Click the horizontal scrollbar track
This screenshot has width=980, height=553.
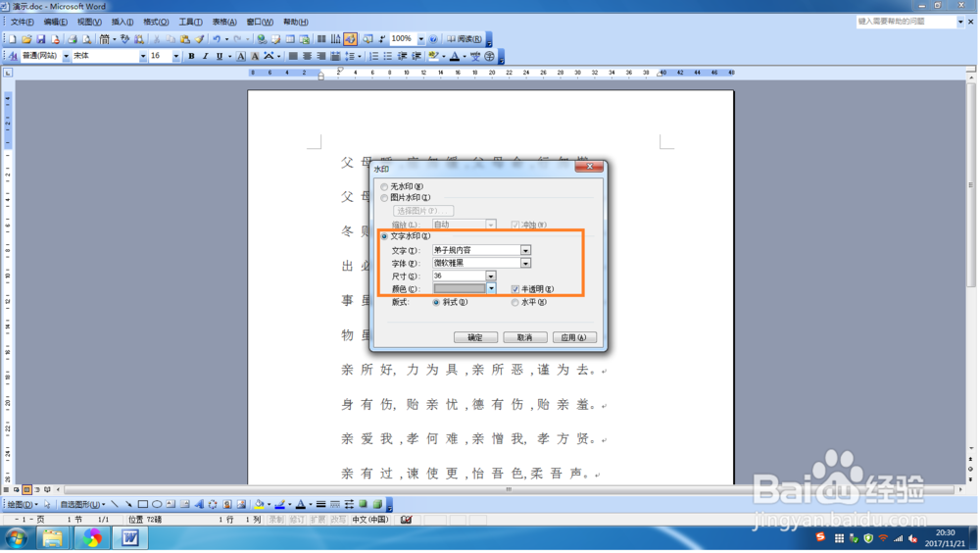(510, 490)
